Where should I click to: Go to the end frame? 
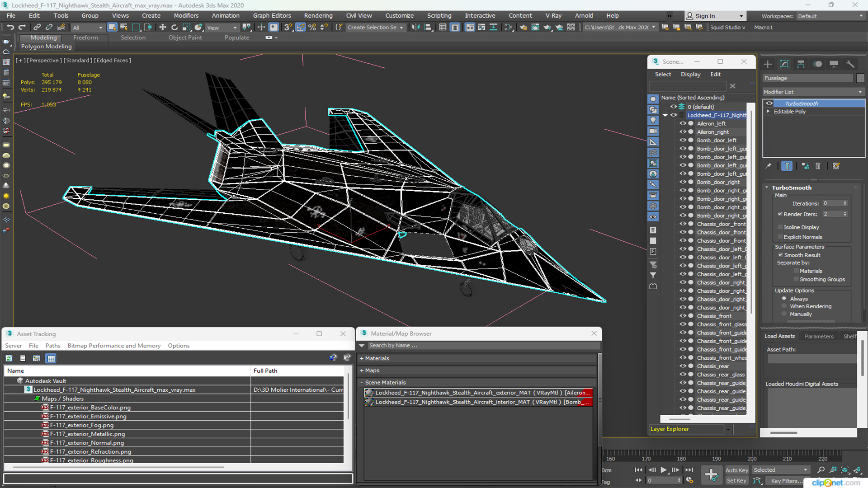pos(689,470)
